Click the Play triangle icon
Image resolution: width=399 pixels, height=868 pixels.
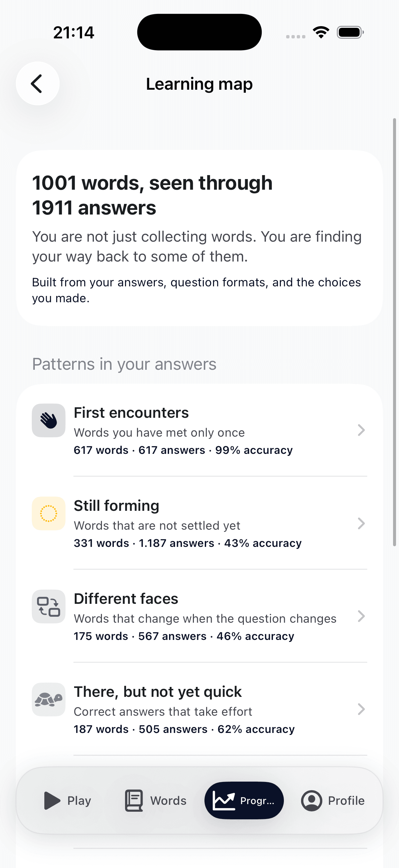[52, 800]
